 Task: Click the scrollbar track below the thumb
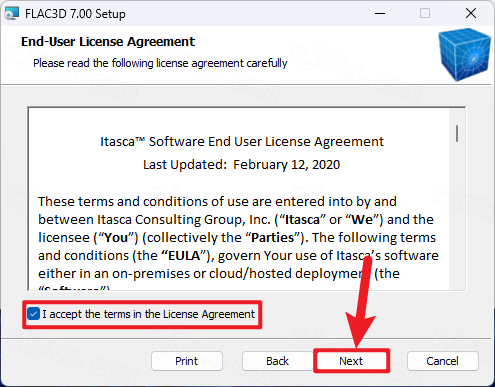[457, 217]
